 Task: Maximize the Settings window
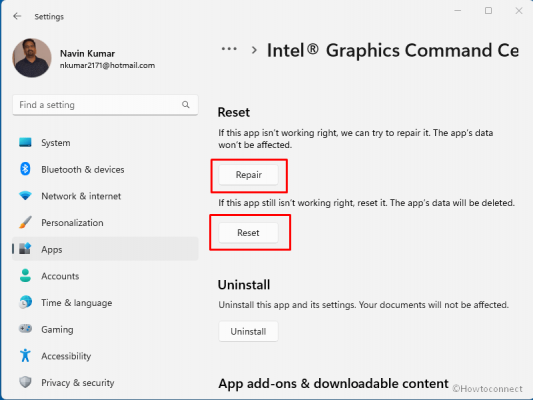tap(488, 11)
